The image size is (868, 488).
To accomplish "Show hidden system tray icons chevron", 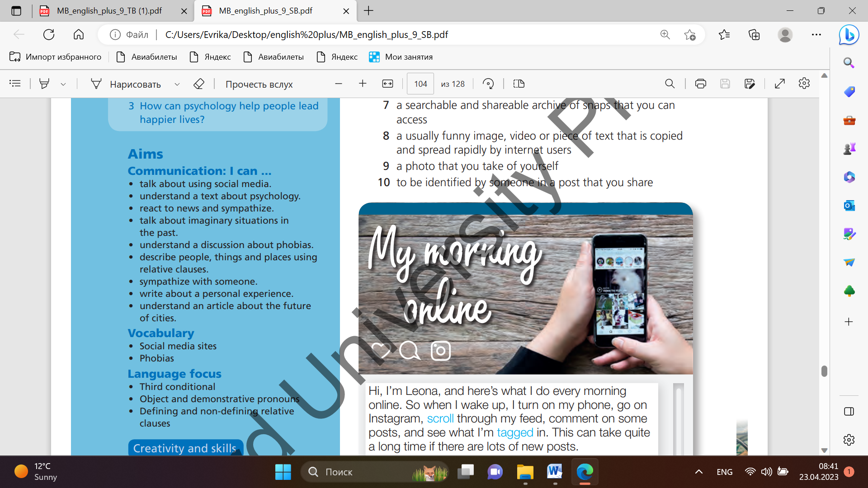I will pyautogui.click(x=698, y=472).
